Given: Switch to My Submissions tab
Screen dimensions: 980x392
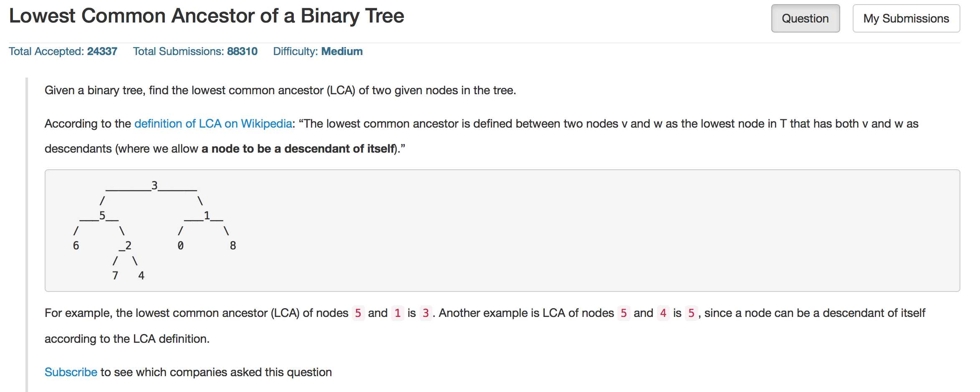Looking at the screenshot, I should (x=906, y=18).
